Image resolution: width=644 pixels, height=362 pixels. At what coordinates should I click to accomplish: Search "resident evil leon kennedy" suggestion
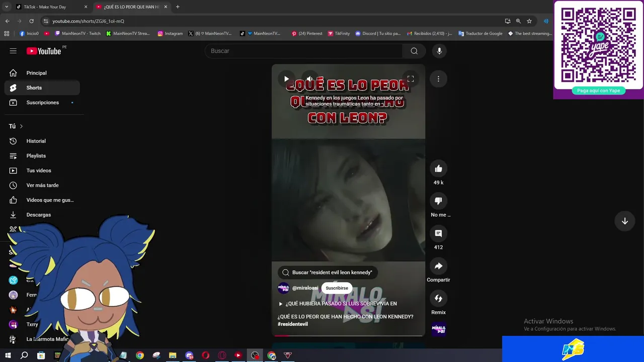(x=328, y=273)
